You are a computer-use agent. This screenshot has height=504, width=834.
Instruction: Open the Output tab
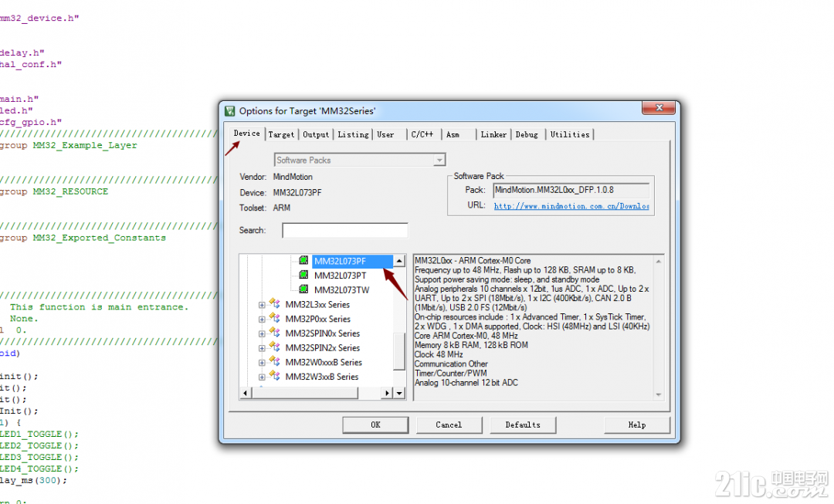(x=316, y=134)
